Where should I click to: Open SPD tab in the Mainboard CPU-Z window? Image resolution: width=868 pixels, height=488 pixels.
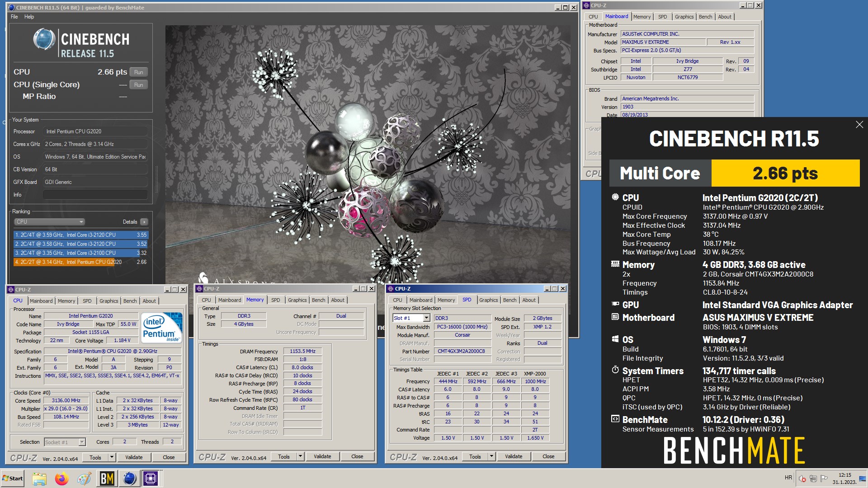coord(662,17)
